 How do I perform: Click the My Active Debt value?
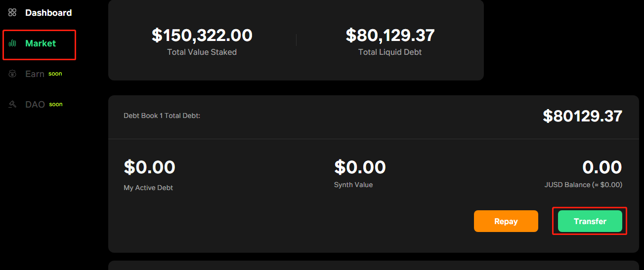149,167
